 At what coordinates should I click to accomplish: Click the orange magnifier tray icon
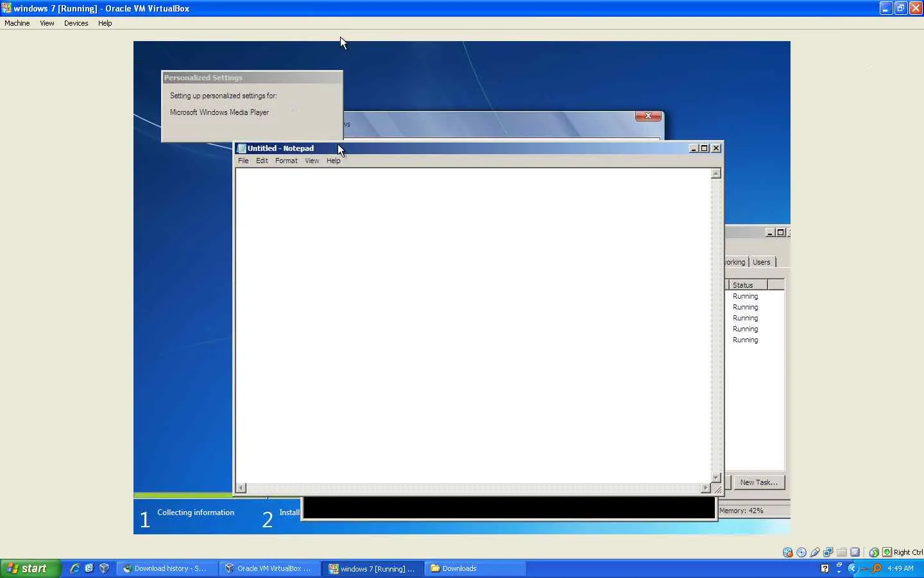point(877,568)
